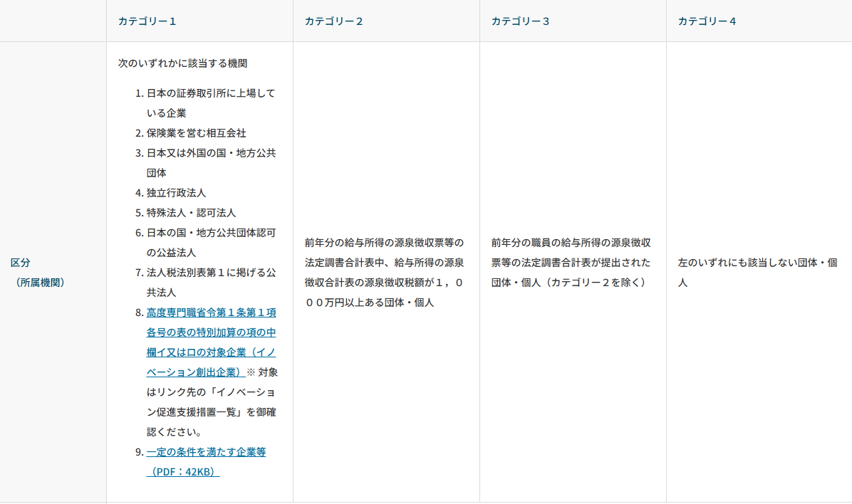The image size is (852, 504).
Task: Click list item 特殊法人・認可法人
Action: [x=191, y=213]
